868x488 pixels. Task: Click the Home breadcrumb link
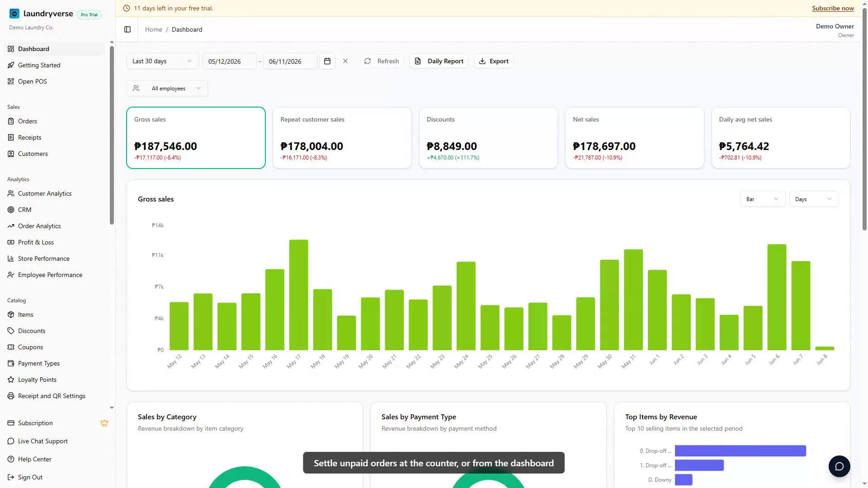153,29
